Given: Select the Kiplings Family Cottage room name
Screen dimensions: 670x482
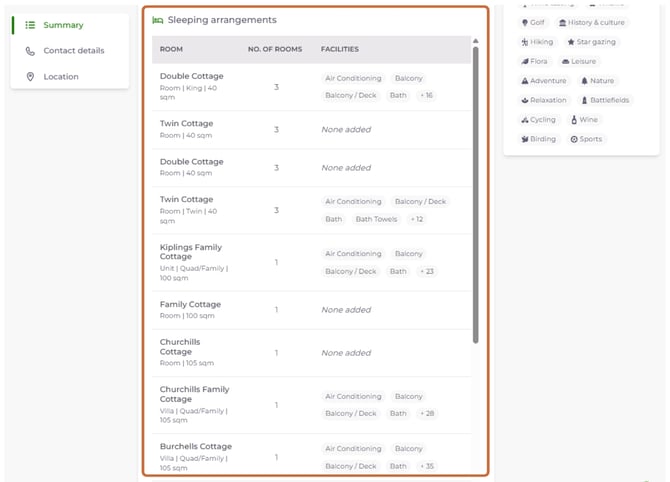Looking at the screenshot, I should coord(191,252).
